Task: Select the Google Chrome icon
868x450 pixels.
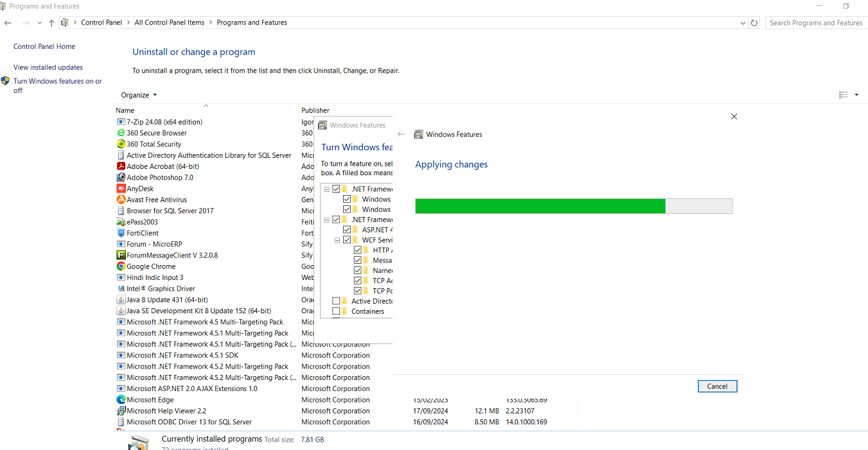Action: point(121,266)
